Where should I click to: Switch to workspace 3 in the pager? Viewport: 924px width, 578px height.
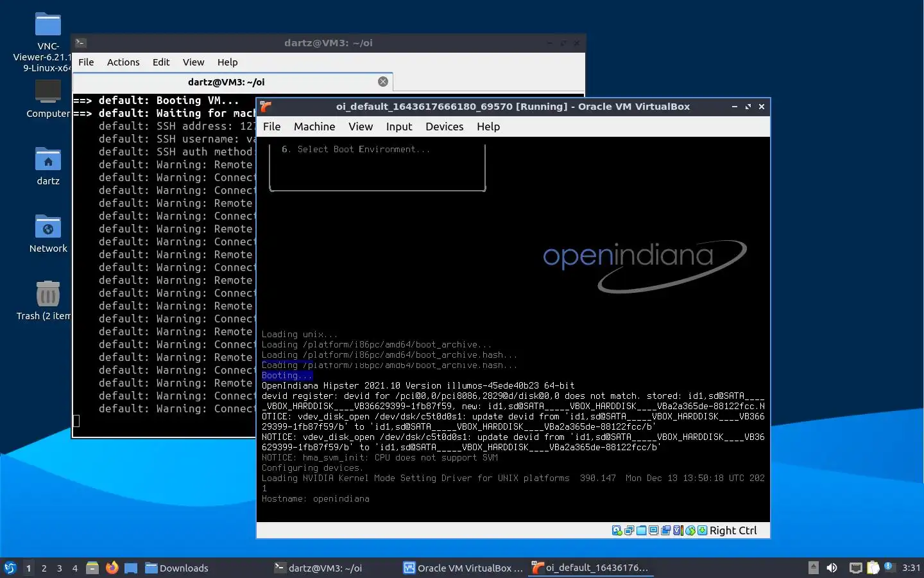tap(59, 568)
